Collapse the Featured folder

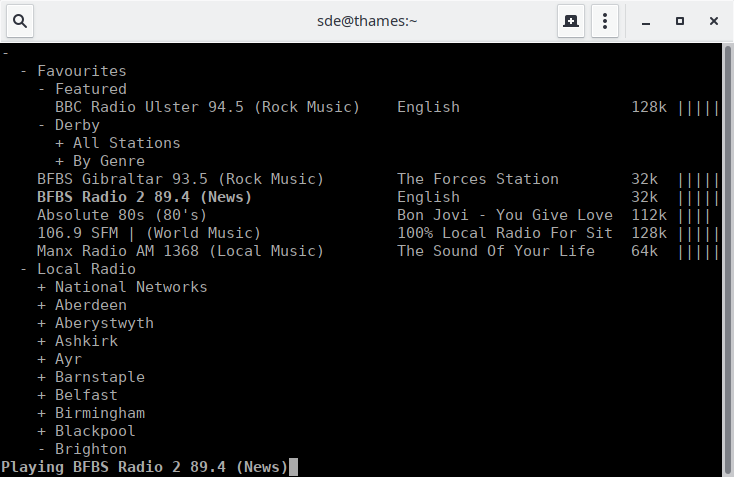click(x=42, y=89)
